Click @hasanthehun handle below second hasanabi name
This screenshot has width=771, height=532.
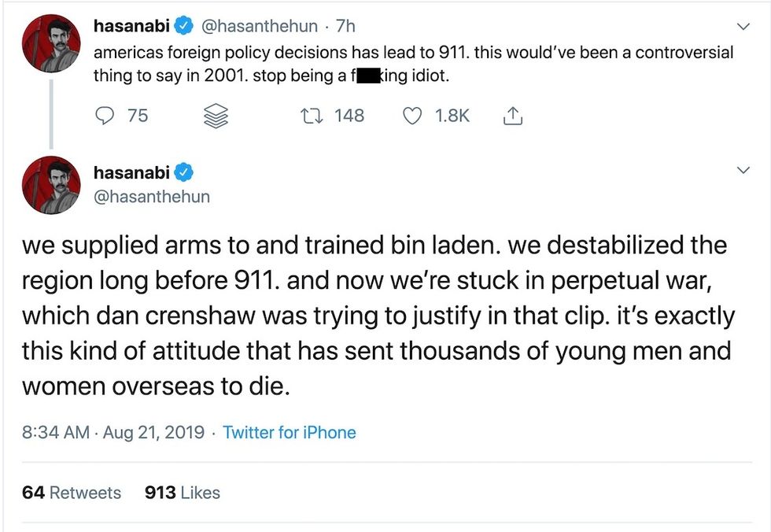point(151,197)
